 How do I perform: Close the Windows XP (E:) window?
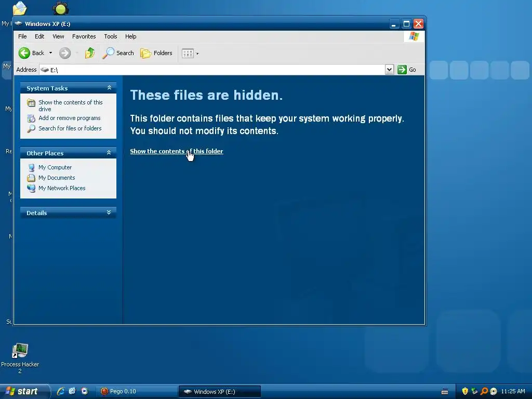point(418,24)
